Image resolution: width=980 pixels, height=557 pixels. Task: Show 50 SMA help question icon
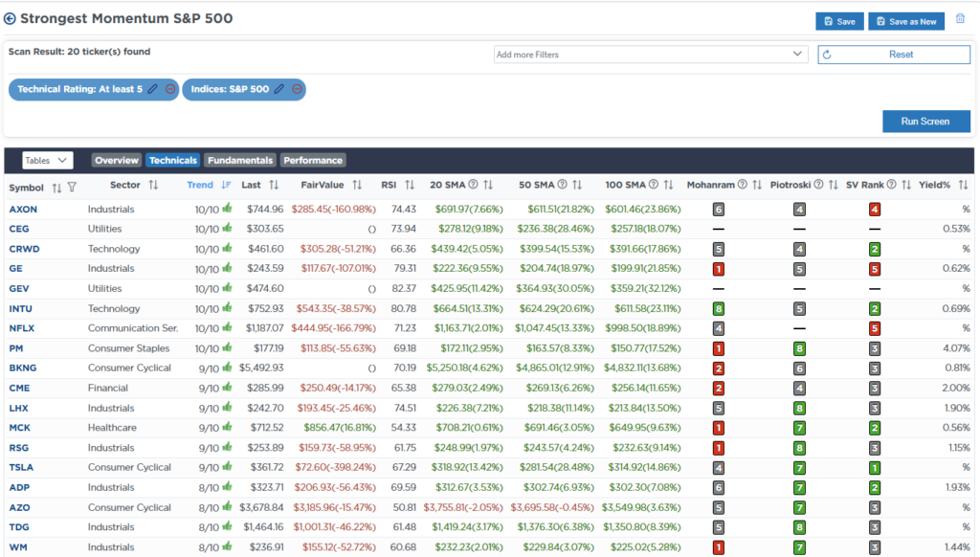tap(562, 185)
